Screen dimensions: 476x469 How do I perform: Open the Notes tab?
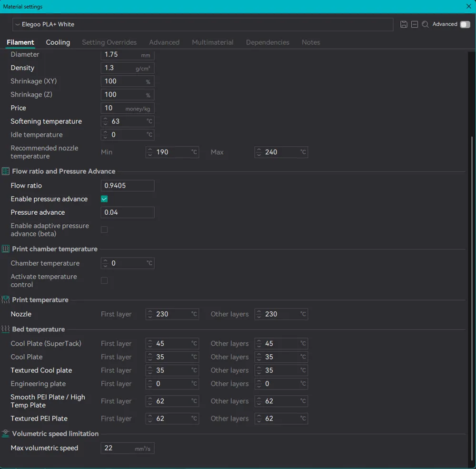(311, 42)
